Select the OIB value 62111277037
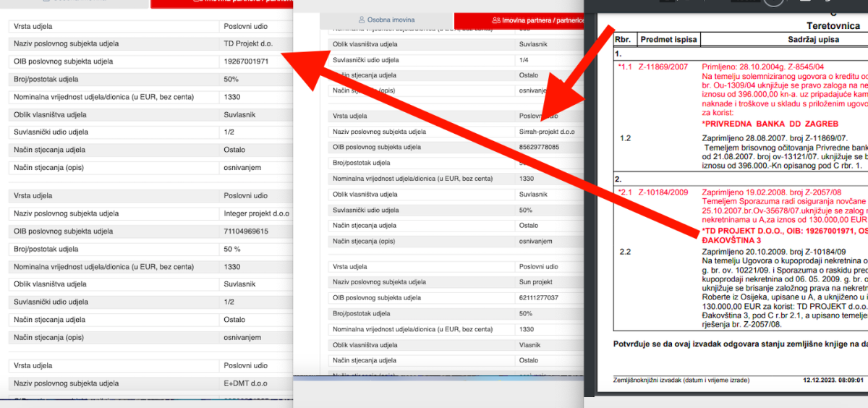The height and width of the screenshot is (408, 868). point(539,297)
